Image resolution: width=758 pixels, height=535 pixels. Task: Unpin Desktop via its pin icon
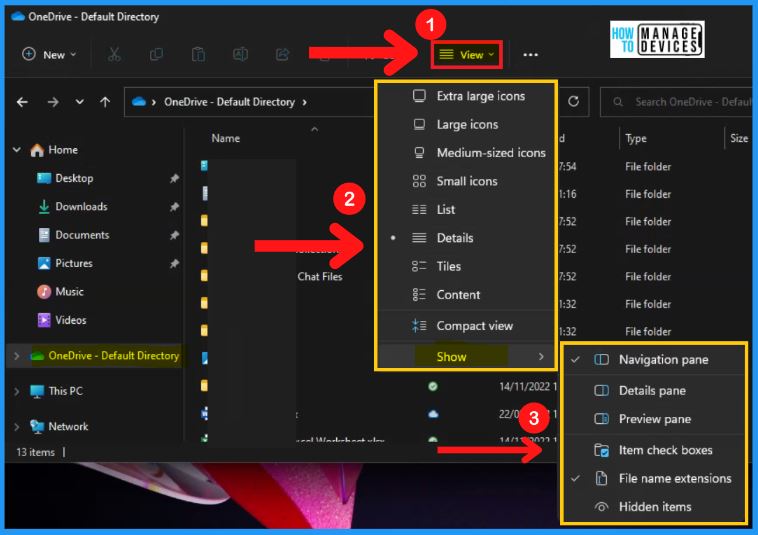pyautogui.click(x=174, y=179)
